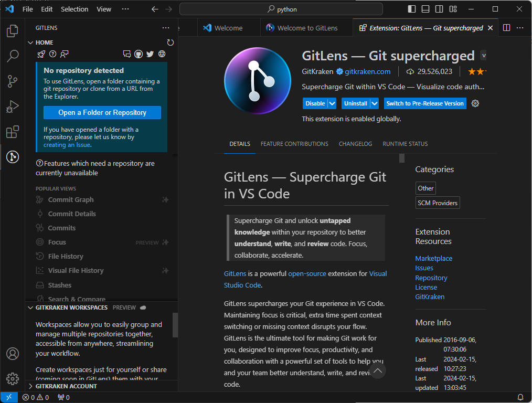Click Switch to Pre-Release Version button

click(x=425, y=103)
